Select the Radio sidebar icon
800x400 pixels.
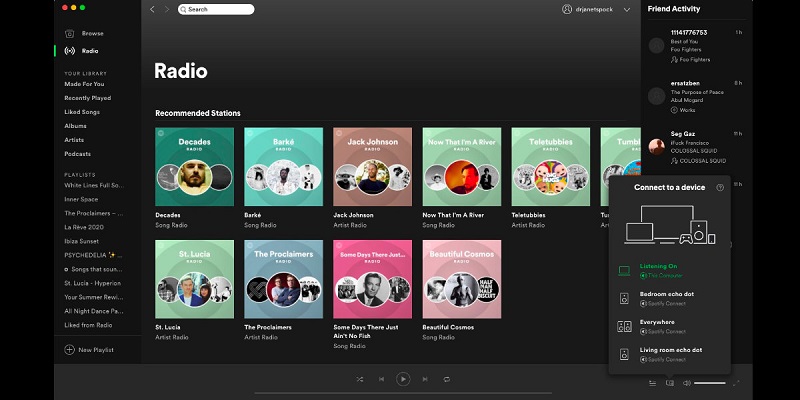pyautogui.click(x=69, y=51)
